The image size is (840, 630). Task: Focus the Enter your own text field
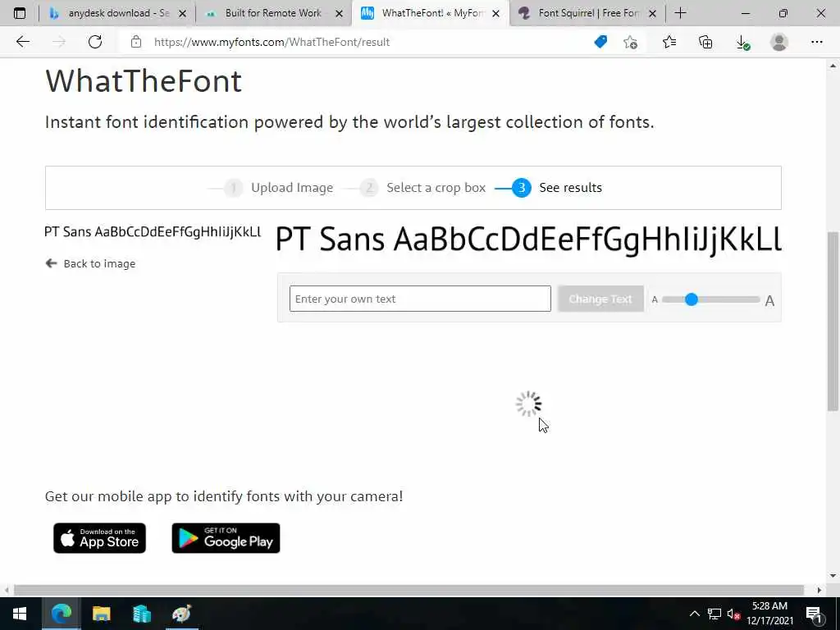(x=420, y=299)
